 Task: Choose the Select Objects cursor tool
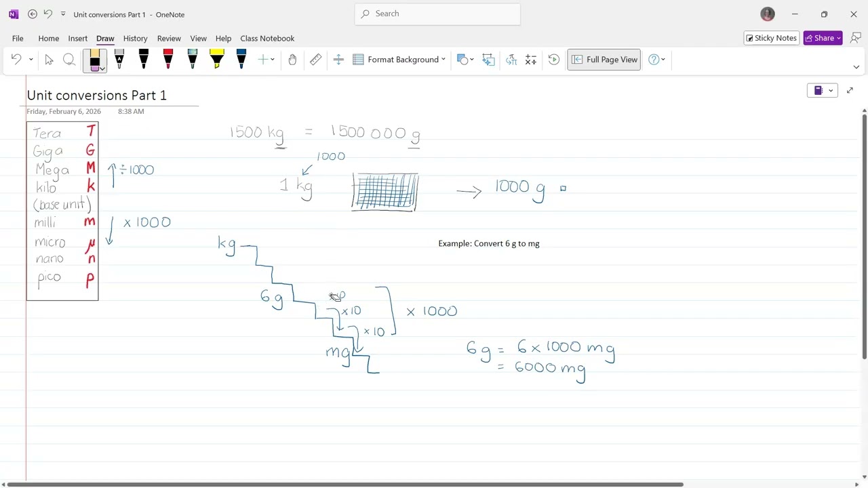[49, 60]
